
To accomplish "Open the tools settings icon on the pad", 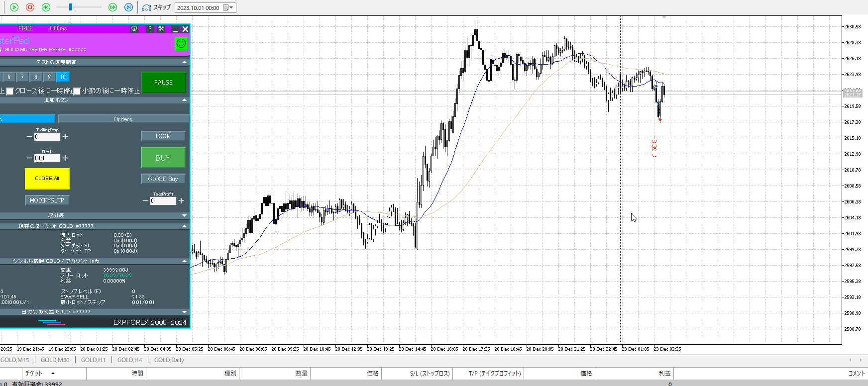I will click(x=161, y=29).
